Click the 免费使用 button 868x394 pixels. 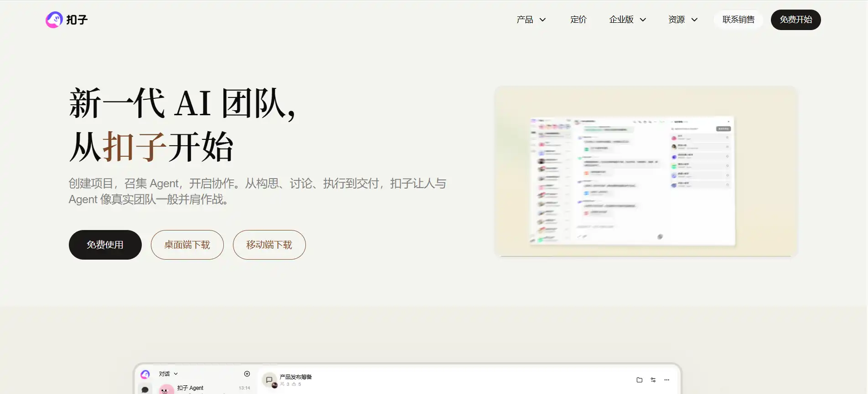pos(105,245)
